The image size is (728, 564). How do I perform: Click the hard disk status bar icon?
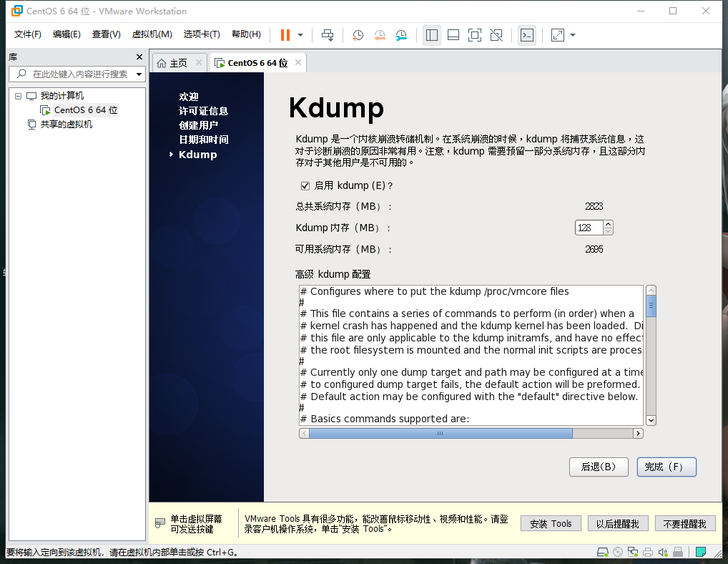tap(603, 552)
